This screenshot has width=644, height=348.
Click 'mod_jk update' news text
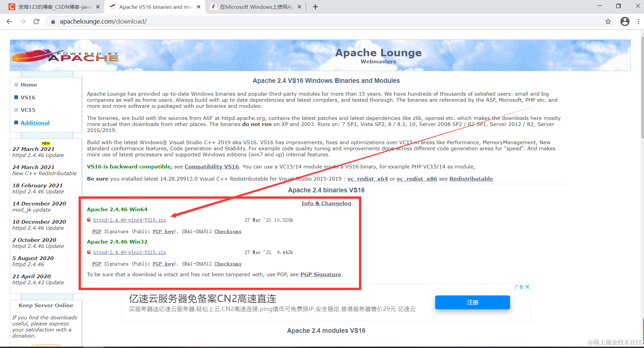tap(31, 210)
